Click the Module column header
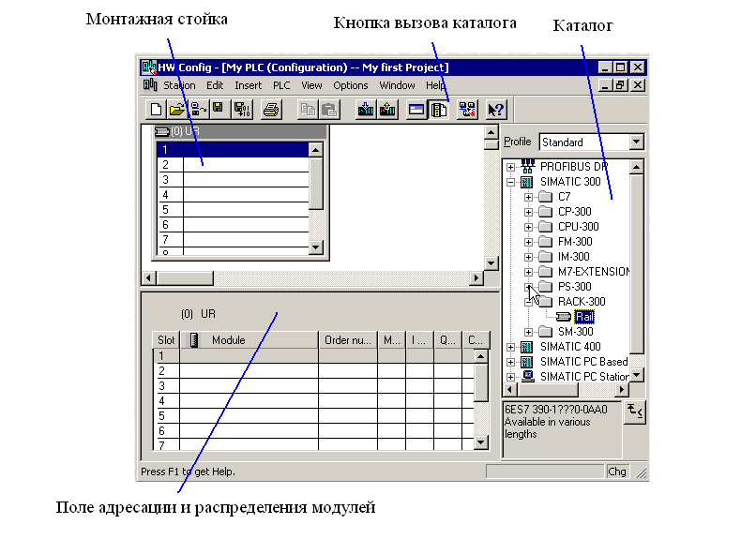Viewport: 756px width, 539px height. 249,340
